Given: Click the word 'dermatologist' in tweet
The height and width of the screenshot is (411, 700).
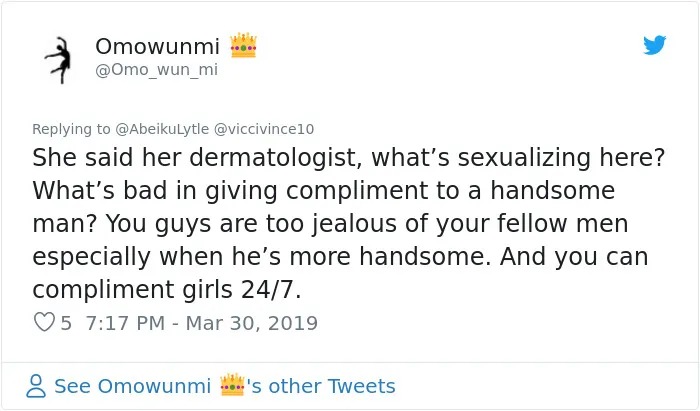Looking at the screenshot, I should click(x=275, y=158).
